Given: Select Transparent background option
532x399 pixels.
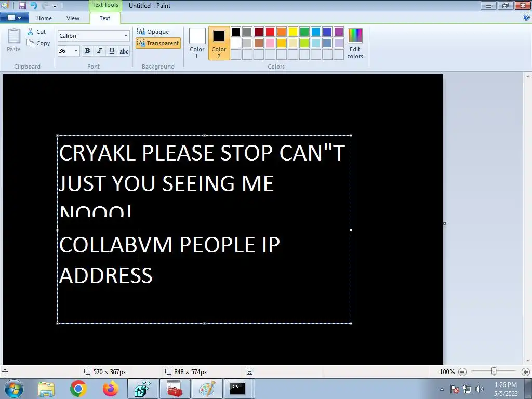Looking at the screenshot, I should (x=158, y=43).
